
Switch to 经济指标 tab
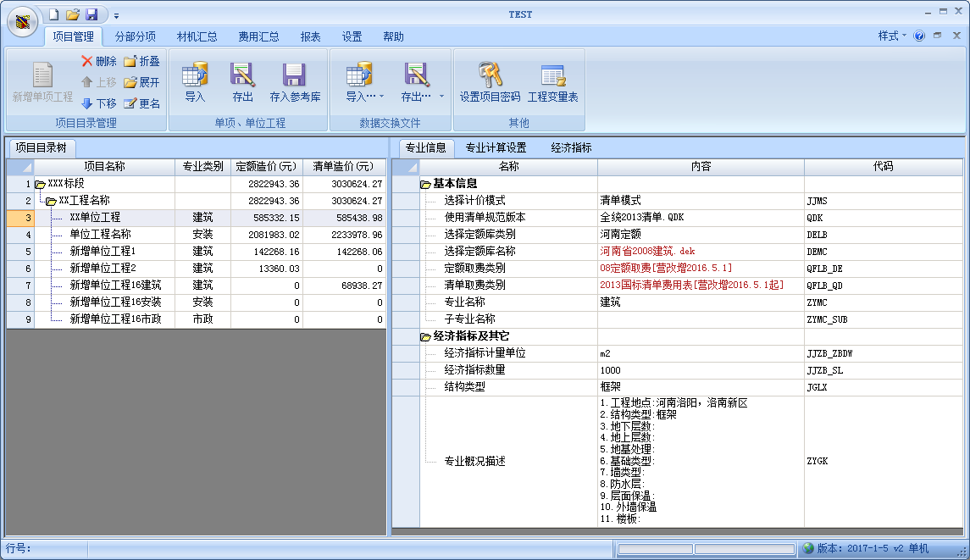pos(572,148)
